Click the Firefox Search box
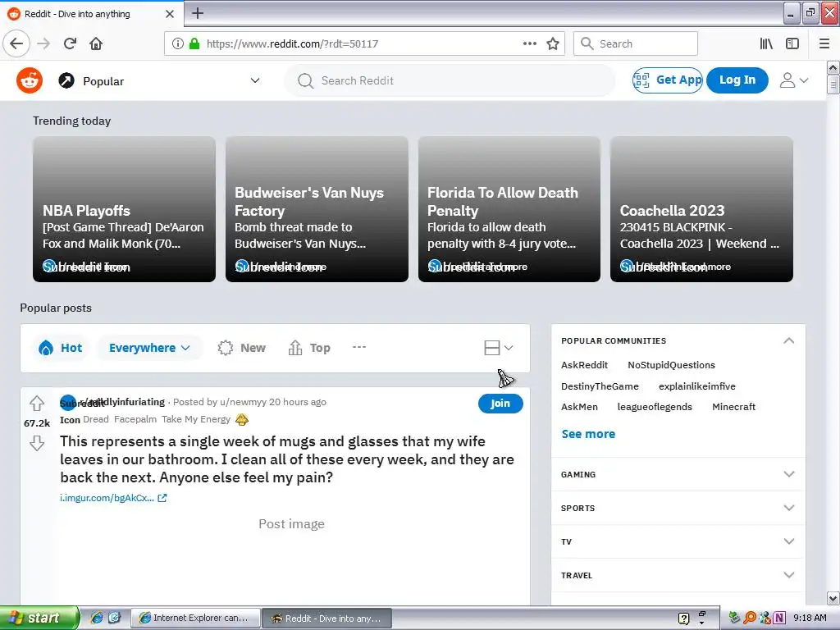Screen dimensions: 840x630 [x=636, y=43]
